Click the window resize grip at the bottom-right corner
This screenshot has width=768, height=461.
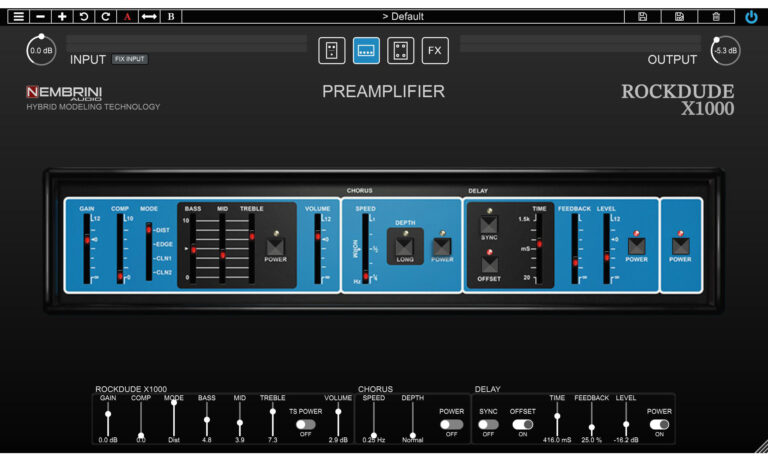pos(762,446)
